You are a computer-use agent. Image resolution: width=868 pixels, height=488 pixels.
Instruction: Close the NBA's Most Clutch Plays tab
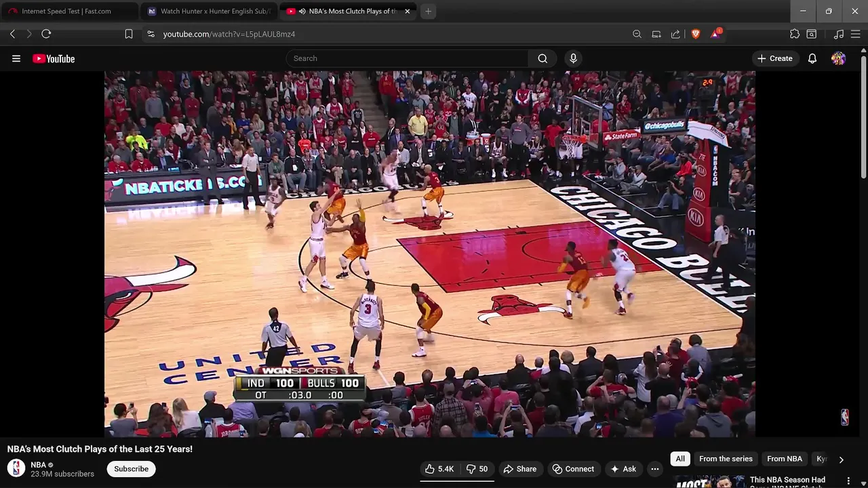[408, 12]
